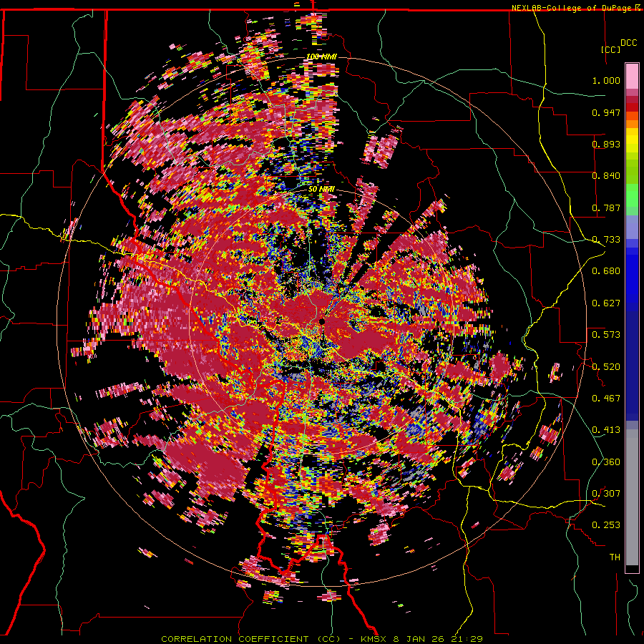Screen dimensions: 644x644
Task: Click the 0.787 scale value
Action: [606, 208]
